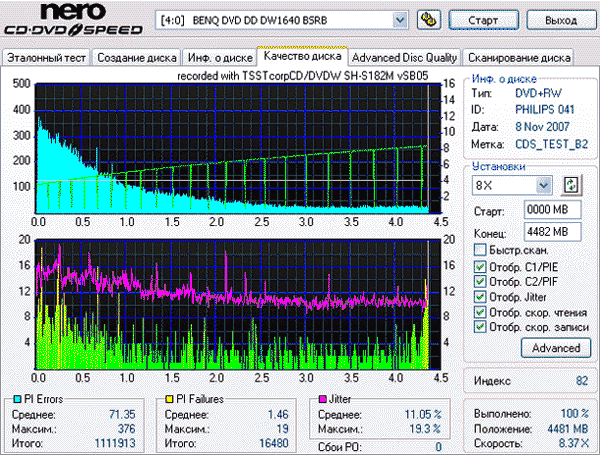Click the Выход button

561,20
